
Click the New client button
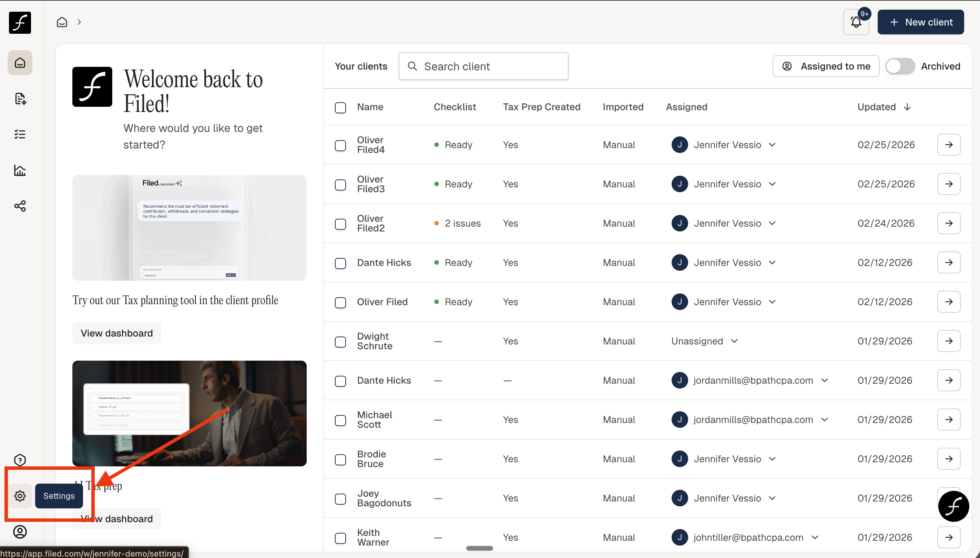tap(921, 22)
